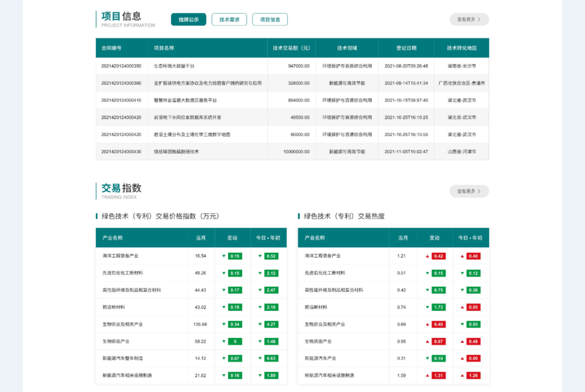Image resolution: width=585 pixels, height=392 pixels.
Task: Click 查看更多 in the 交易指数 section
Action: point(469,191)
